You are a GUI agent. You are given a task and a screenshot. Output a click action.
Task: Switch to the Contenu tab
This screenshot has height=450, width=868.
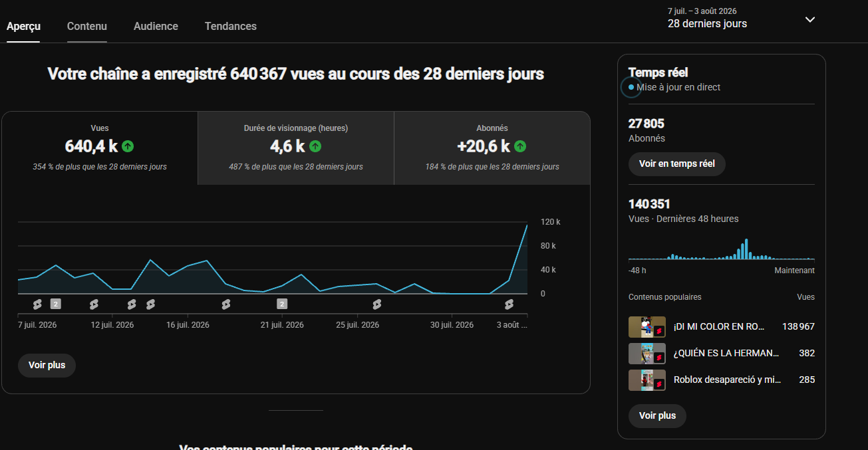click(87, 26)
